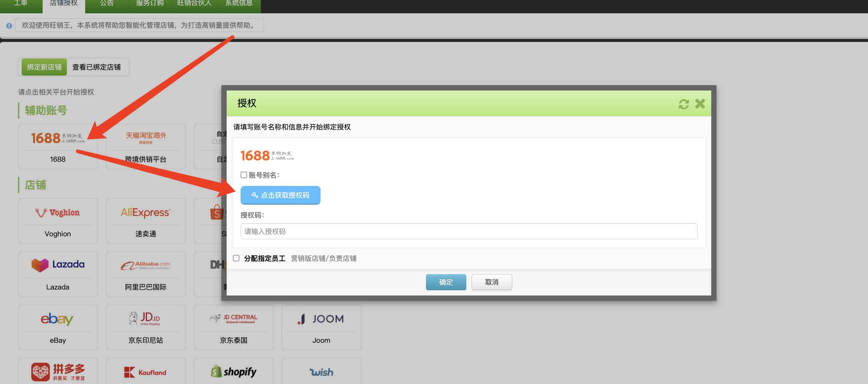Toggle the 账号别名 checkbox
This screenshot has height=384, width=868.
coord(244,175)
